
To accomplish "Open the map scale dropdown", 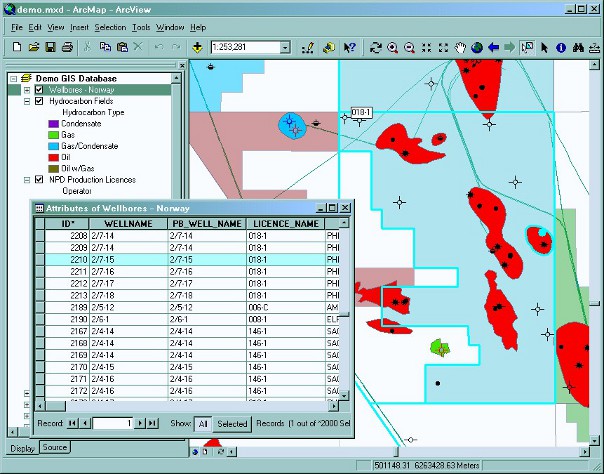I will [285, 47].
